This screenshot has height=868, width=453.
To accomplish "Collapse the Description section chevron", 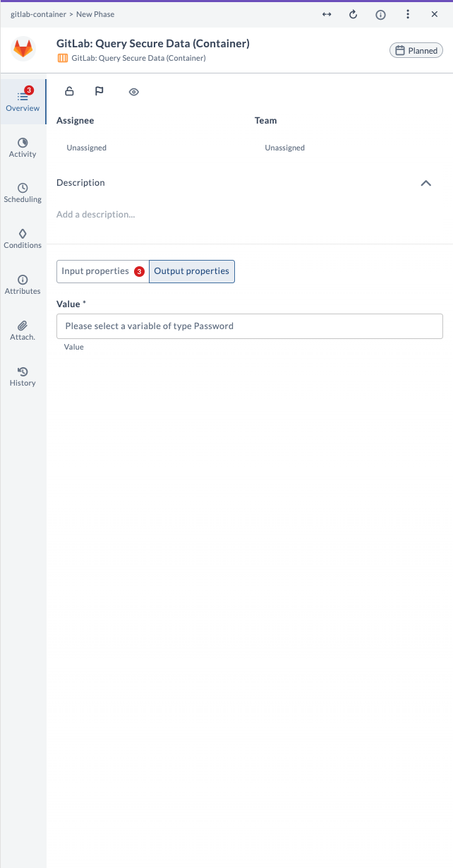I will [425, 183].
